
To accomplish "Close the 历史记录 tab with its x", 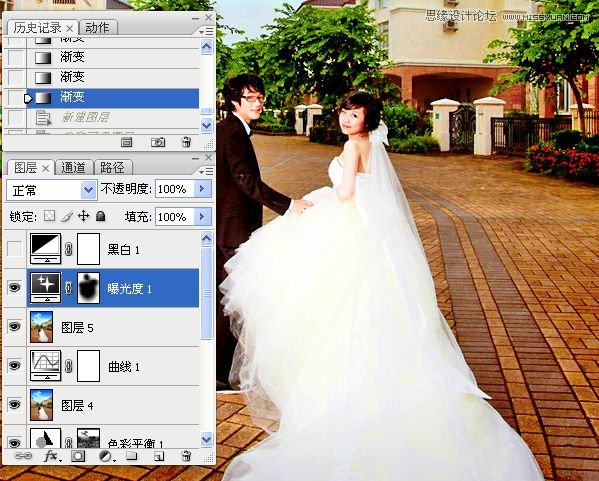I will tap(70, 28).
